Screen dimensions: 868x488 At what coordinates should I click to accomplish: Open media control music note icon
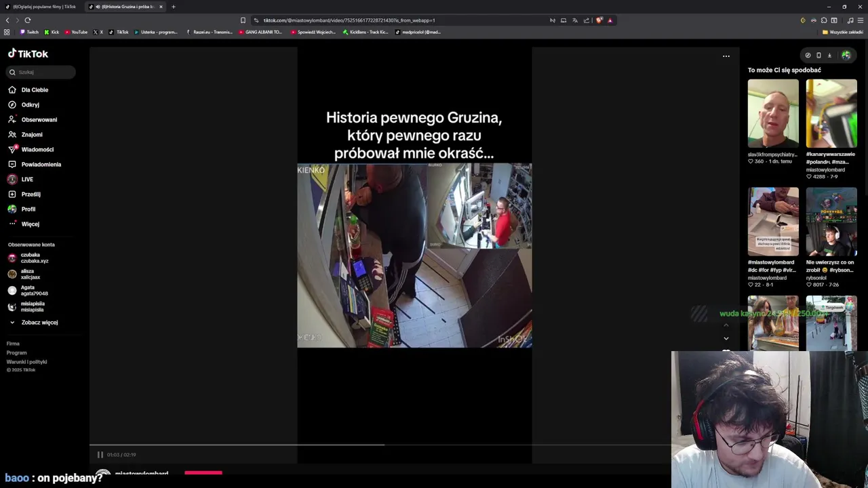pos(850,20)
